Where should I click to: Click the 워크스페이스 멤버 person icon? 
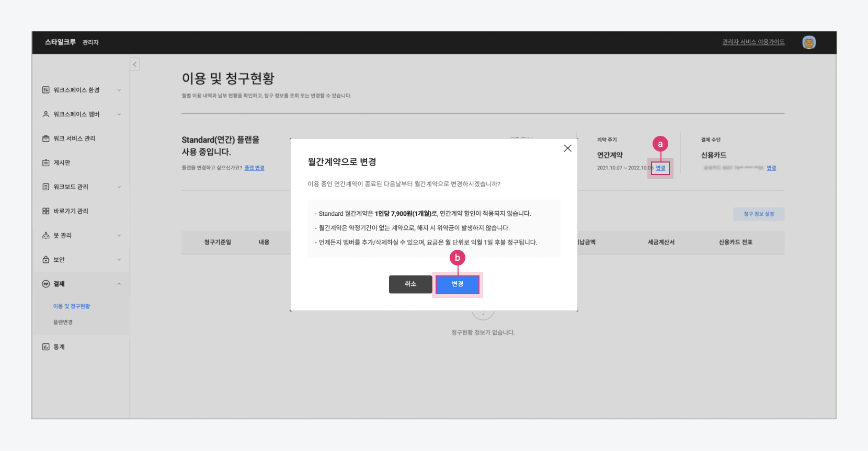tap(46, 114)
